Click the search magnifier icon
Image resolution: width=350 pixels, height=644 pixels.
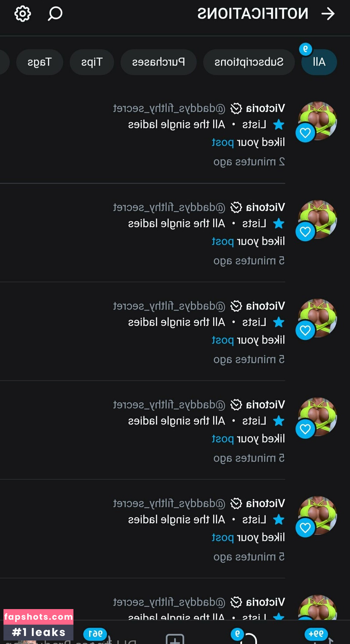click(55, 14)
